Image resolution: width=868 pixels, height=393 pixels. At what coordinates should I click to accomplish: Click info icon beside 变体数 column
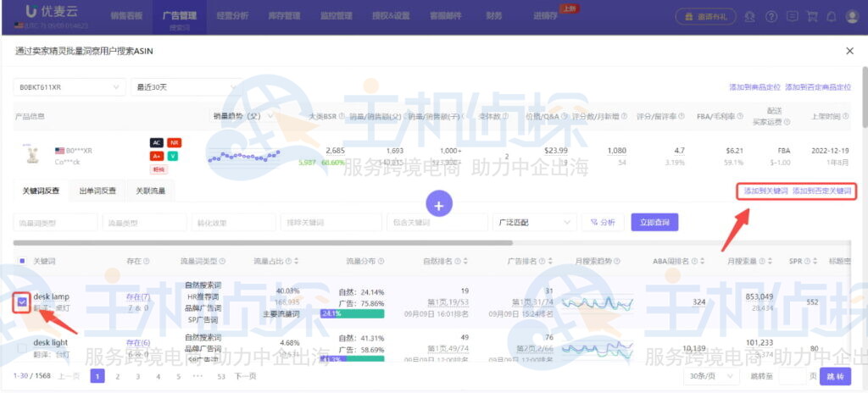pos(505,116)
